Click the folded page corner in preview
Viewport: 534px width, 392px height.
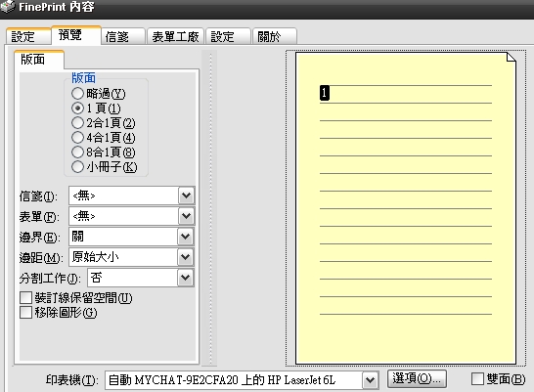[x=511, y=58]
